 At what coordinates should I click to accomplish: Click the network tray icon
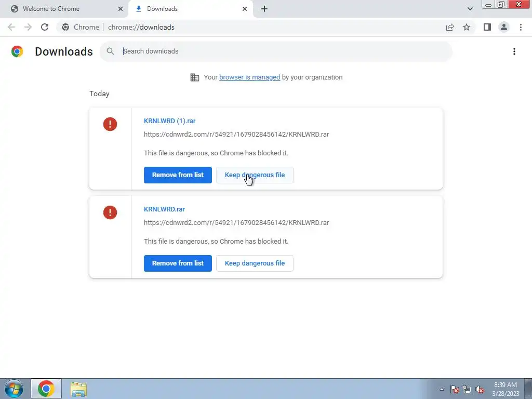pyautogui.click(x=467, y=389)
